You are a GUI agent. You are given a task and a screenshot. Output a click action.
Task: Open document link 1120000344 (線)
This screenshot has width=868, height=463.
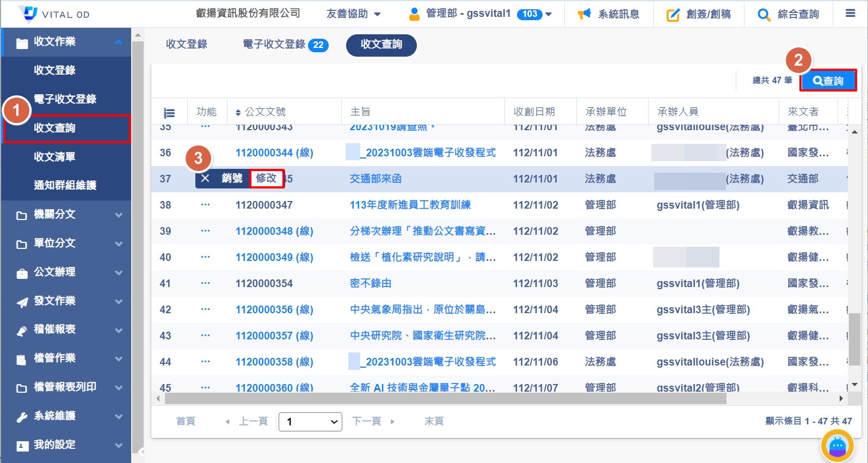[x=274, y=153]
